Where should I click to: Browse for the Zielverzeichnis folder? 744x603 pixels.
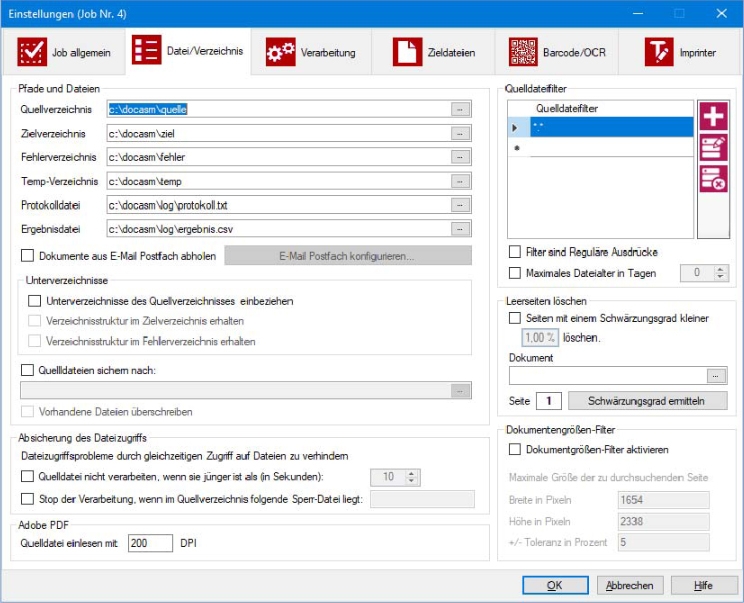460,133
